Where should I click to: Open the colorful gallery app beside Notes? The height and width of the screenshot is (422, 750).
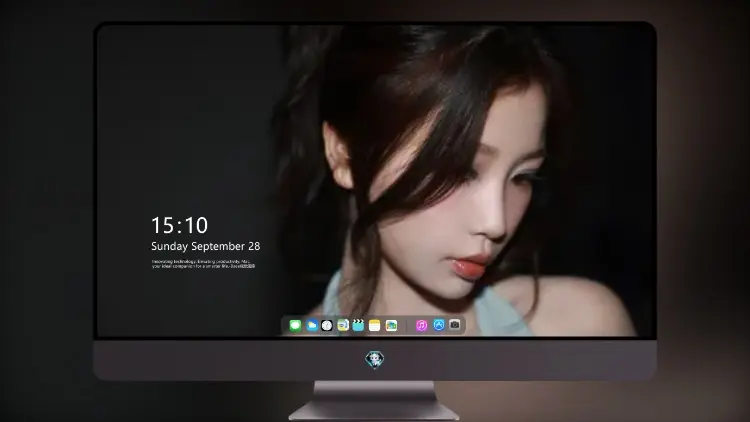[391, 325]
